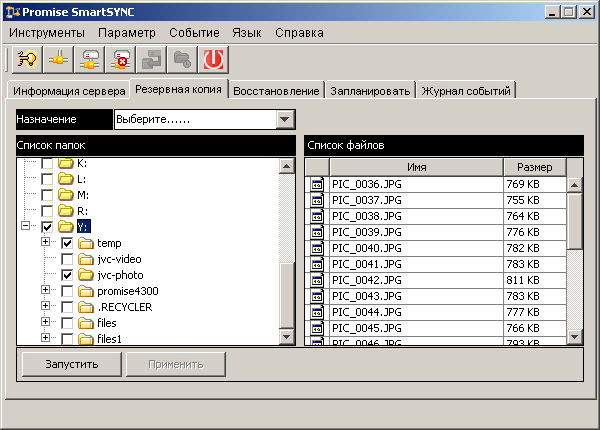The width and height of the screenshot is (600, 430).
Task: Expand the .RECYCLER folder node
Action: coord(46,306)
